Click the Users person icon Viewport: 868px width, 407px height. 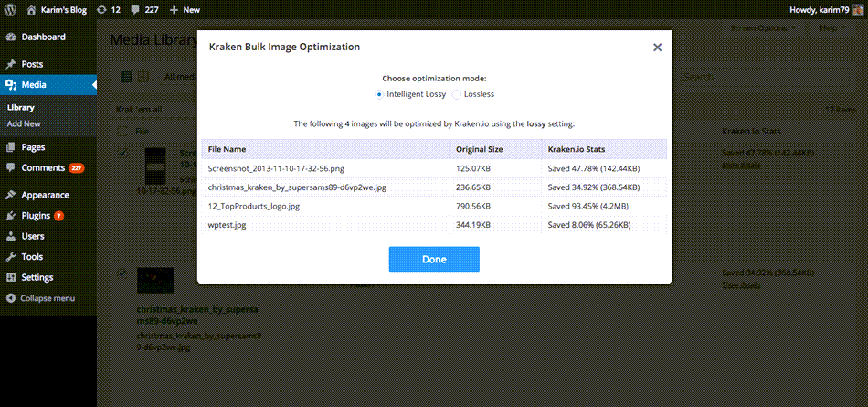pyautogui.click(x=11, y=236)
